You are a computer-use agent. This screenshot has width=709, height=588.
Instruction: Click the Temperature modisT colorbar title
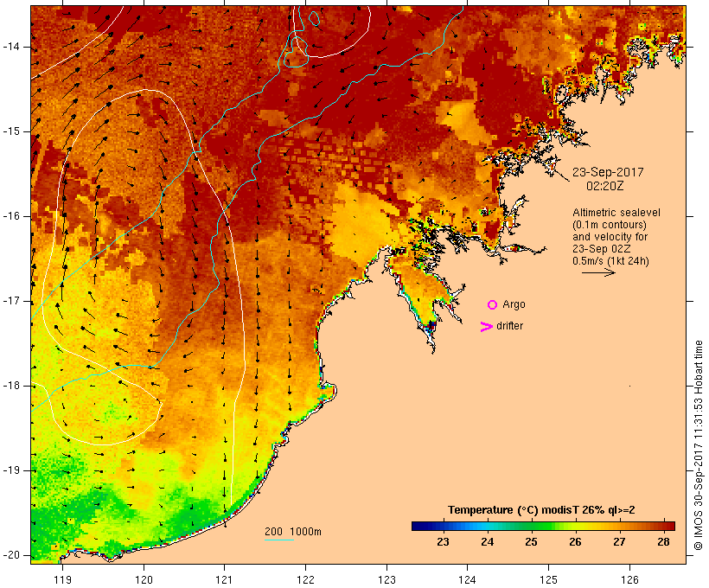click(541, 510)
